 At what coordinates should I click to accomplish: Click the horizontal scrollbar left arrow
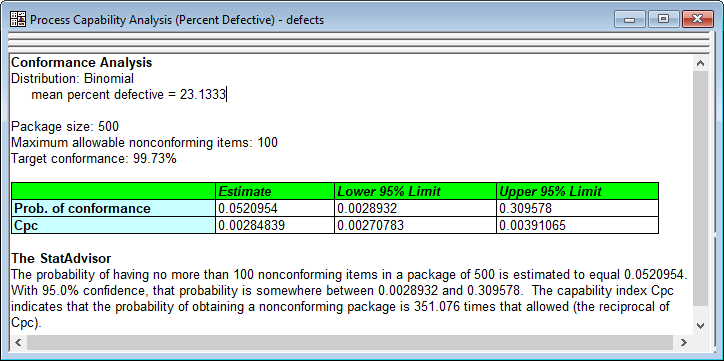point(18,342)
